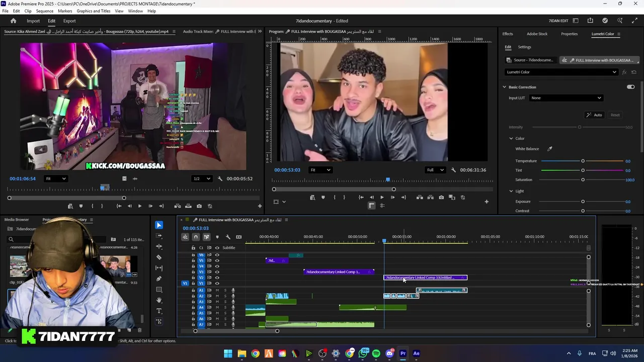
Task: Toggle Basic Correction enable switch
Action: click(x=630, y=87)
